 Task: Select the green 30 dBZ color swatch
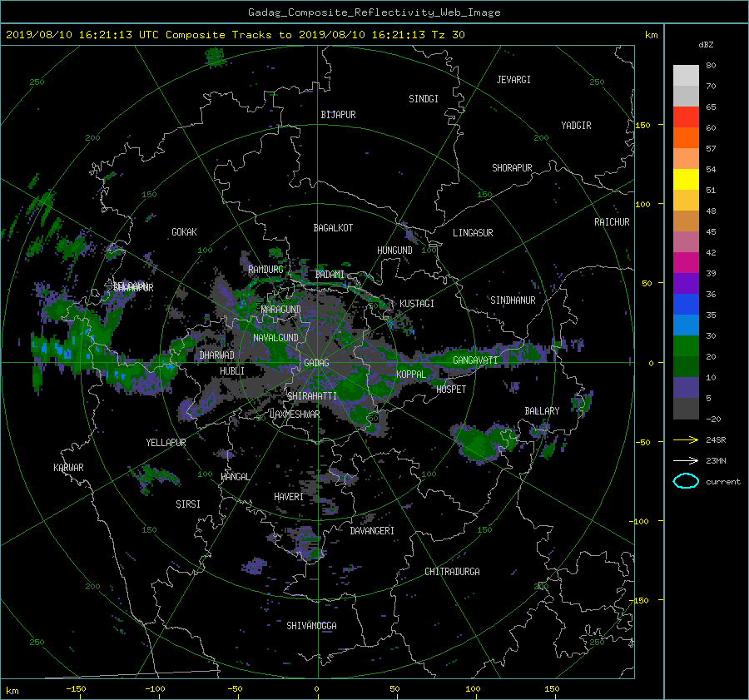[x=686, y=346]
